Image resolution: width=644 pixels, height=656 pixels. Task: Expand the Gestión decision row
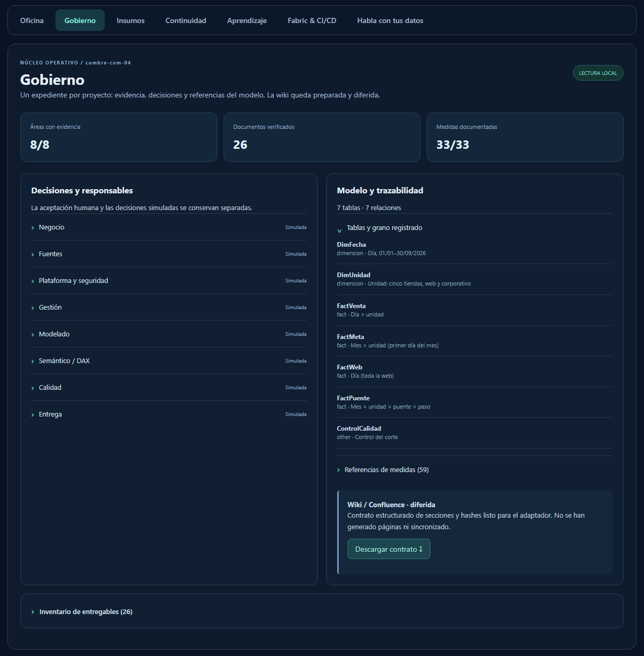tap(169, 308)
